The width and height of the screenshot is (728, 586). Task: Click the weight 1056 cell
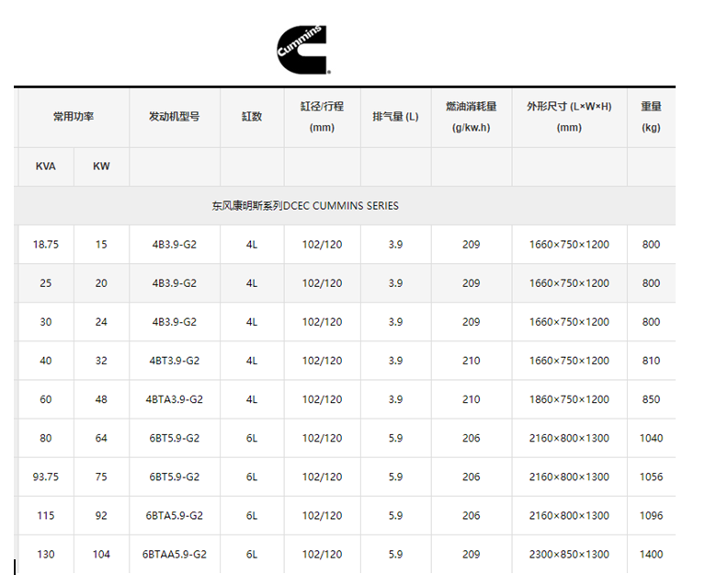pyautogui.click(x=651, y=477)
